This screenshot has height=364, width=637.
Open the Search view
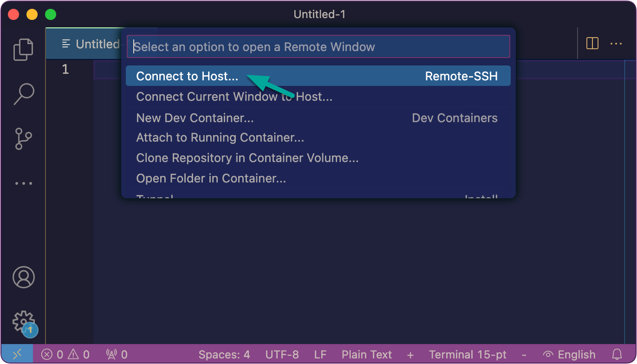24,93
